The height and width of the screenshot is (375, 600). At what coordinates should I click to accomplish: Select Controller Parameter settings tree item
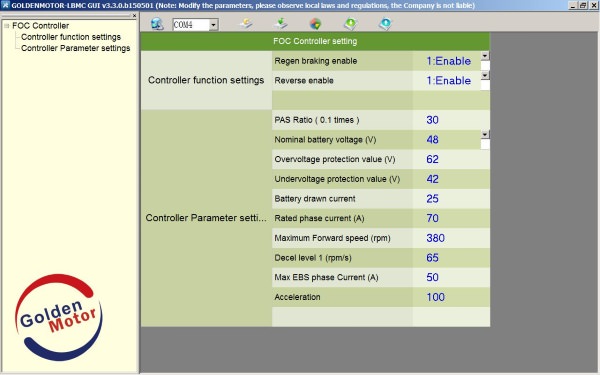point(75,48)
